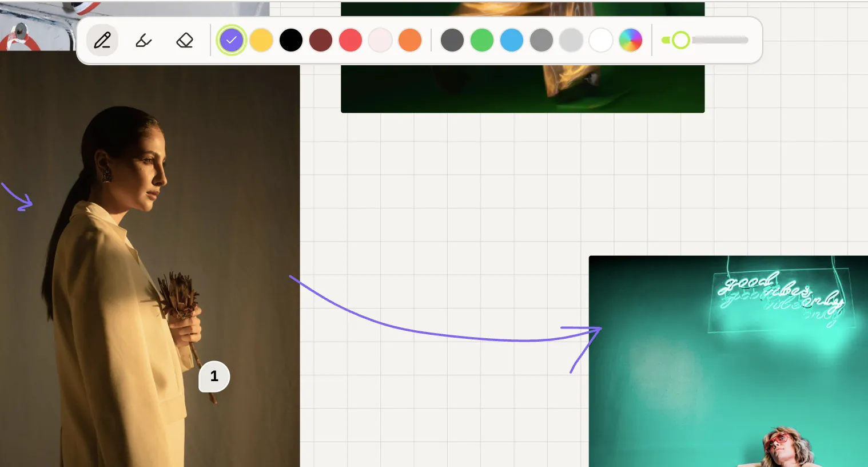Select the lifebuoy photo in corner
Screen dimensions: 868x467
click(x=38, y=26)
